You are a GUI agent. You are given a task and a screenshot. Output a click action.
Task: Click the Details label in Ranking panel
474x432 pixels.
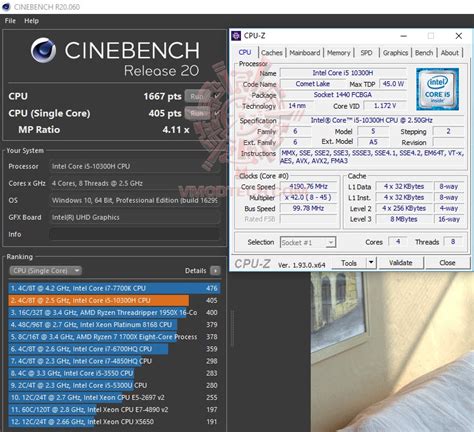coord(195,271)
